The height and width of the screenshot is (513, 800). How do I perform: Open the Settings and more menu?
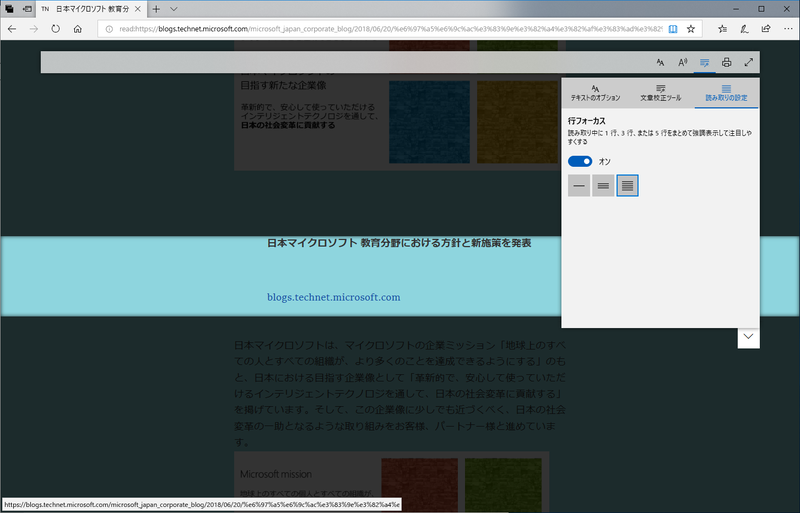(x=788, y=29)
